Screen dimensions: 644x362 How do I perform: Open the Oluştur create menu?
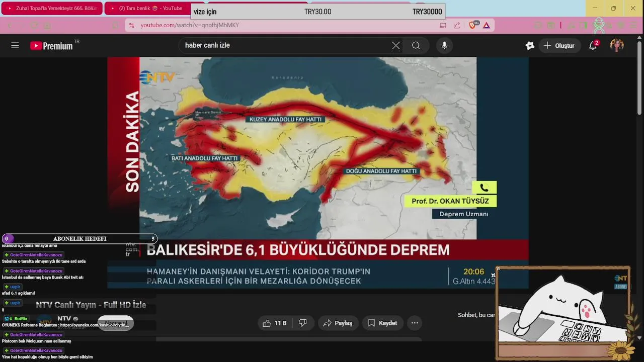tap(559, 45)
